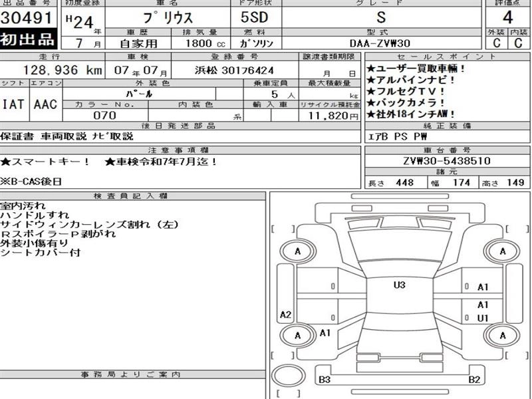This screenshot has width=532, height=399.
Task: Click damage mark A2 on diagram
Action: (286, 315)
